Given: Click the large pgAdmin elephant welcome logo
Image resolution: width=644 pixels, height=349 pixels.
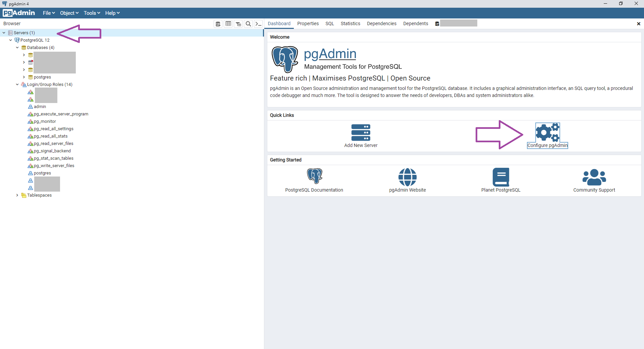Looking at the screenshot, I should (x=285, y=59).
